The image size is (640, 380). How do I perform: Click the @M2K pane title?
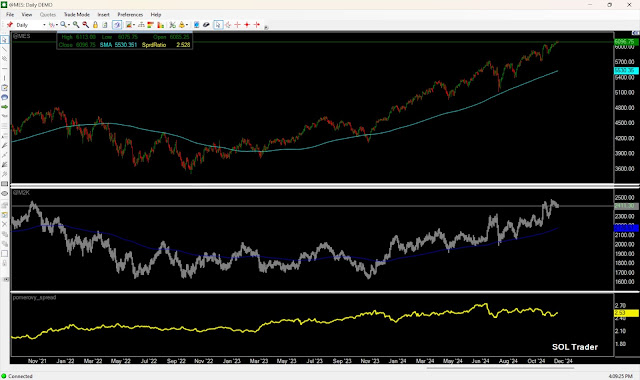21,192
